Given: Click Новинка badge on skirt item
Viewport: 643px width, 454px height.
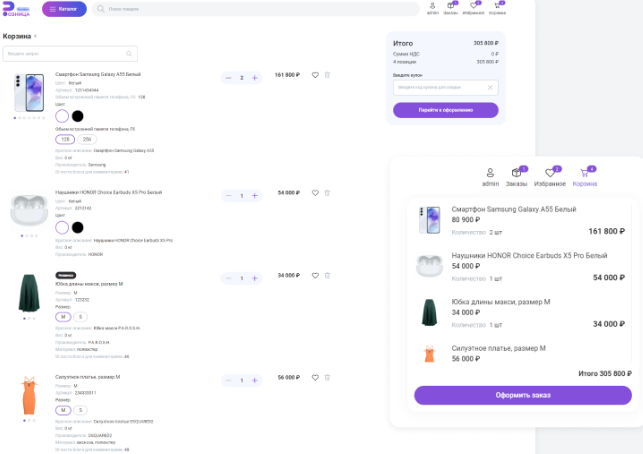Looking at the screenshot, I should click(x=66, y=275).
